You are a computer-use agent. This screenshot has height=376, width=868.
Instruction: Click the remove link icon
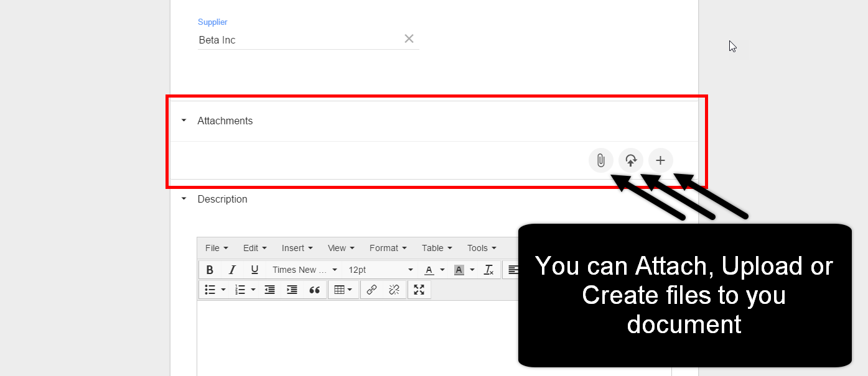tap(394, 290)
